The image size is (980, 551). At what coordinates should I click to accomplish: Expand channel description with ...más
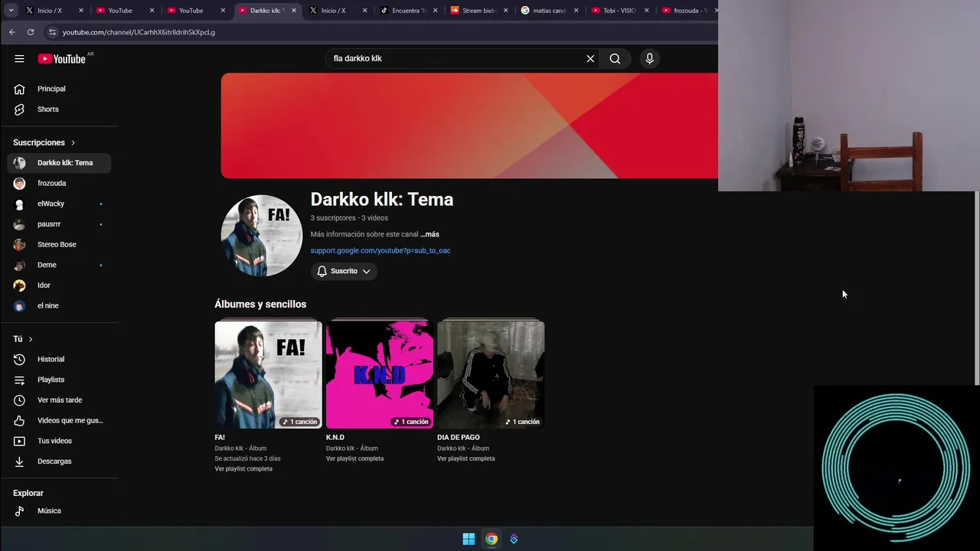(430, 234)
